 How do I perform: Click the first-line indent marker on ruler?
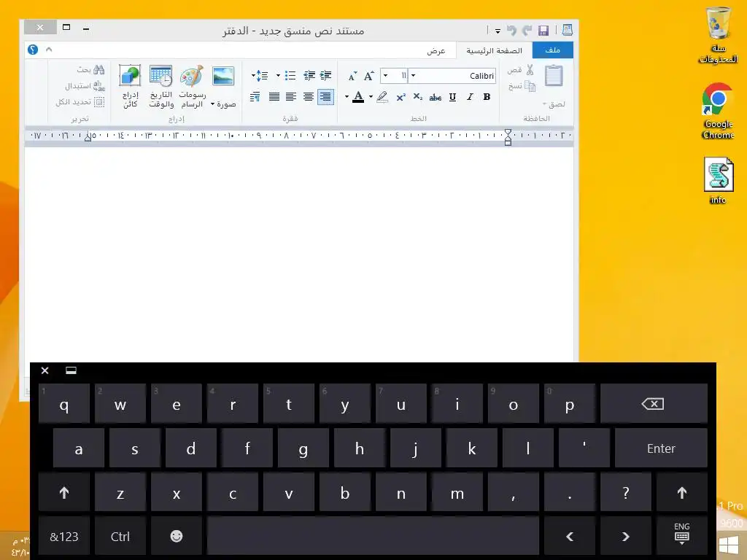point(508,133)
